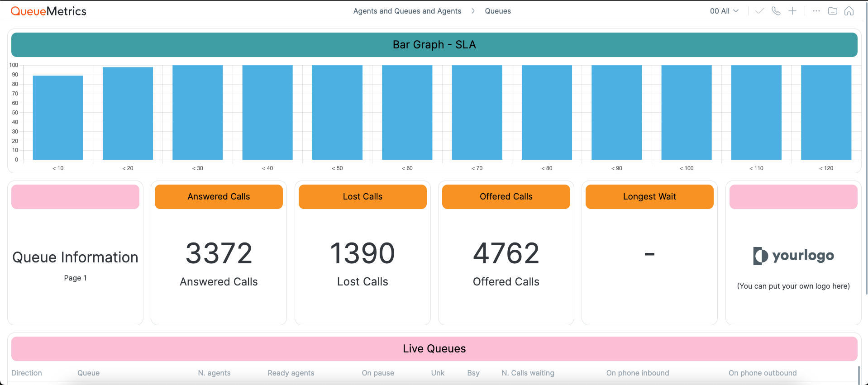Click the On phone inbound column header
Image resolution: width=868 pixels, height=385 pixels.
click(638, 373)
